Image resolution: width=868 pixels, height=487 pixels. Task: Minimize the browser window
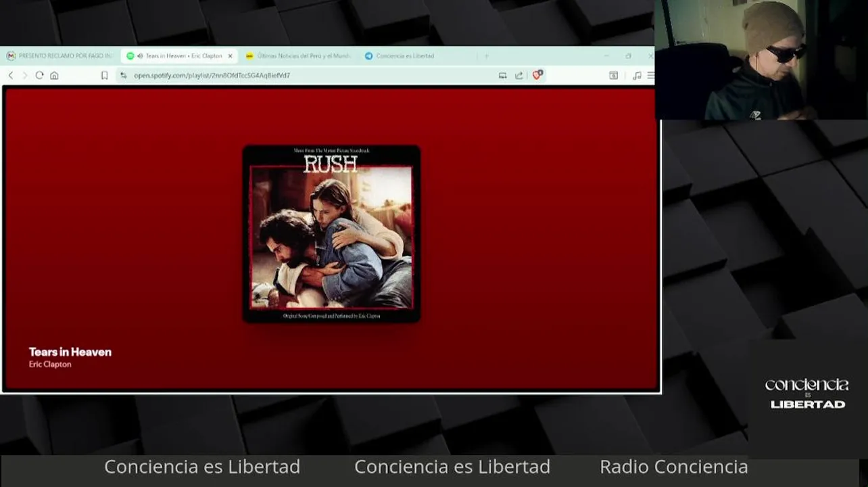tap(606, 56)
